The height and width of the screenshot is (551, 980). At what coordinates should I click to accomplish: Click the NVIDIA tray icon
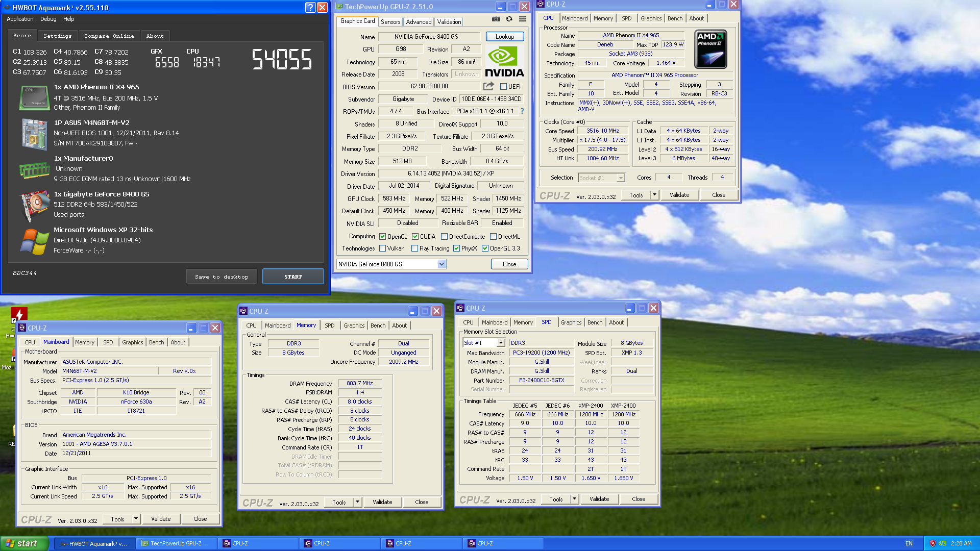pyautogui.click(x=942, y=543)
